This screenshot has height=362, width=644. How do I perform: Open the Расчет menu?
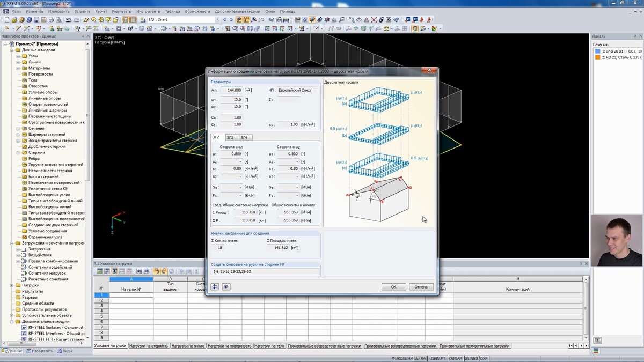point(101,11)
